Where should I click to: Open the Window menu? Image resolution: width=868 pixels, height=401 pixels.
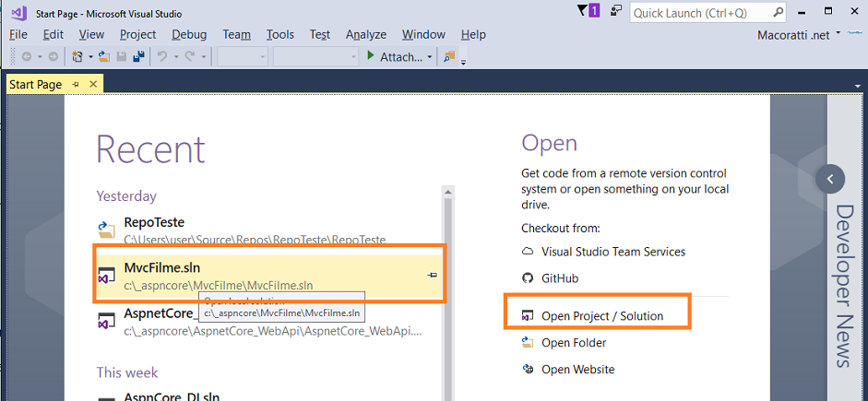point(423,34)
